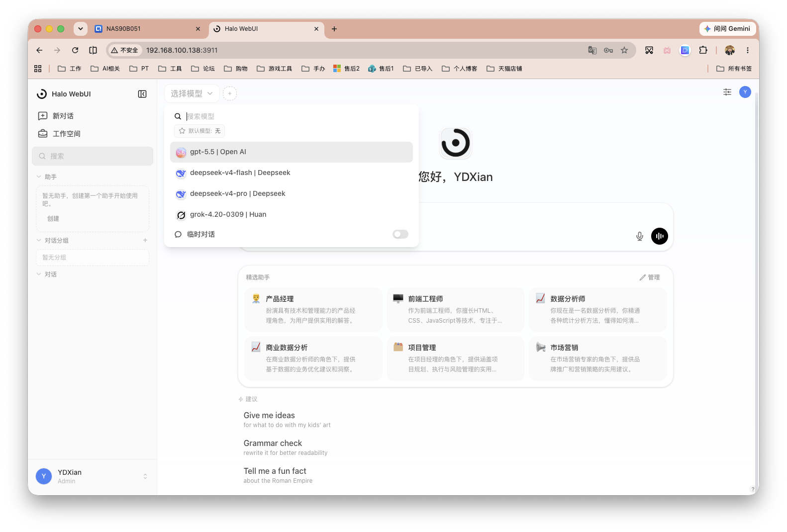Open the 产品经理 assistant card
787x532 pixels.
coord(313,310)
